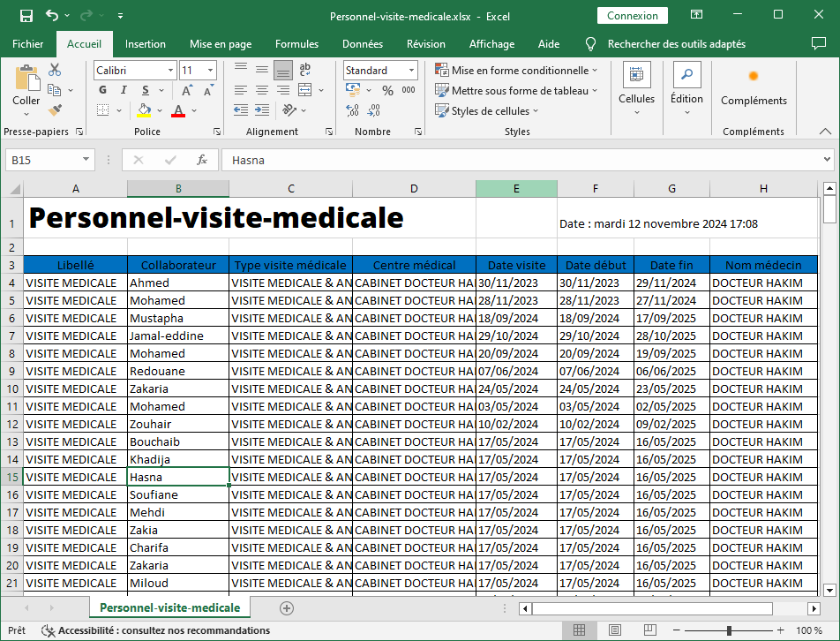This screenshot has width=840, height=641.
Task: Center text horizontally
Action: [262, 91]
